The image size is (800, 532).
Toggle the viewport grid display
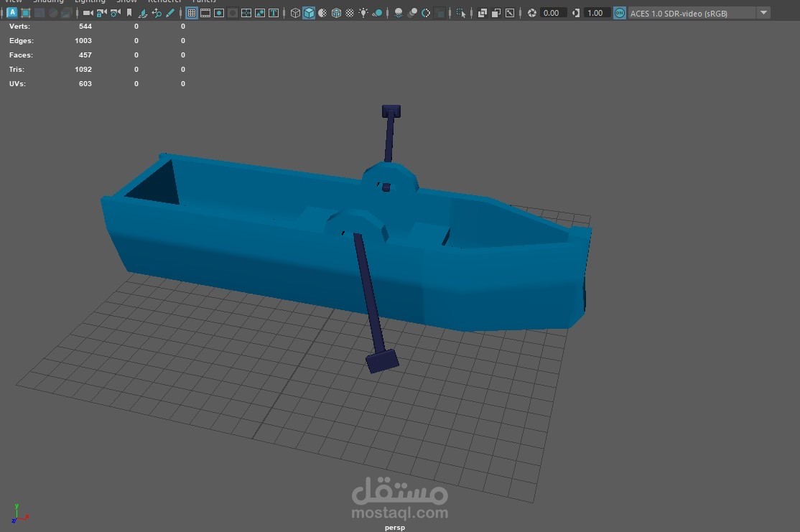(x=192, y=13)
